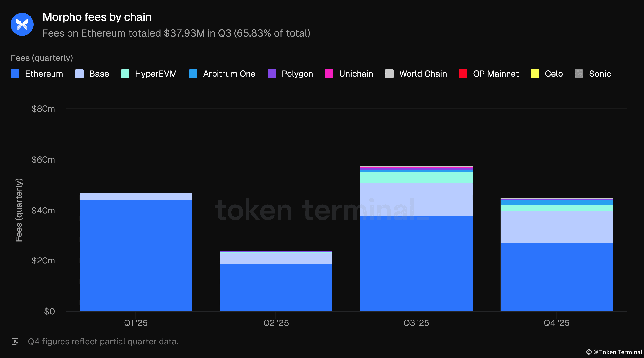
Task: Click the Ethereum legend color swatch
Action: point(15,74)
